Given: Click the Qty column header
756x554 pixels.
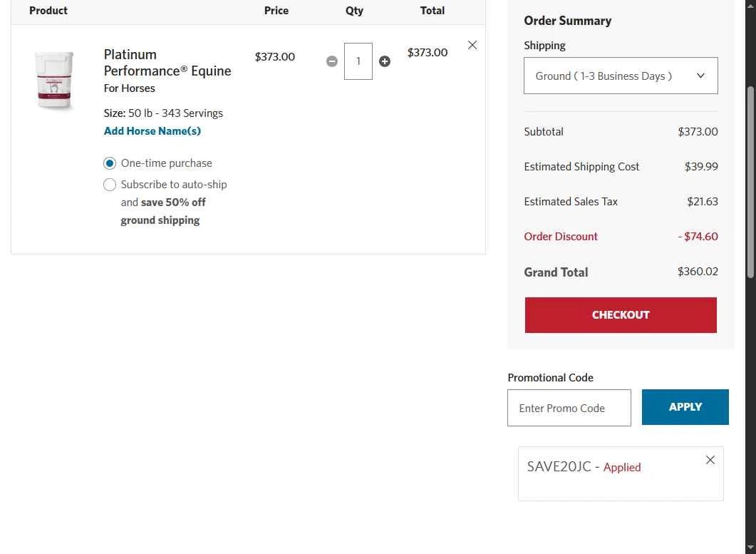Looking at the screenshot, I should 354,11.
